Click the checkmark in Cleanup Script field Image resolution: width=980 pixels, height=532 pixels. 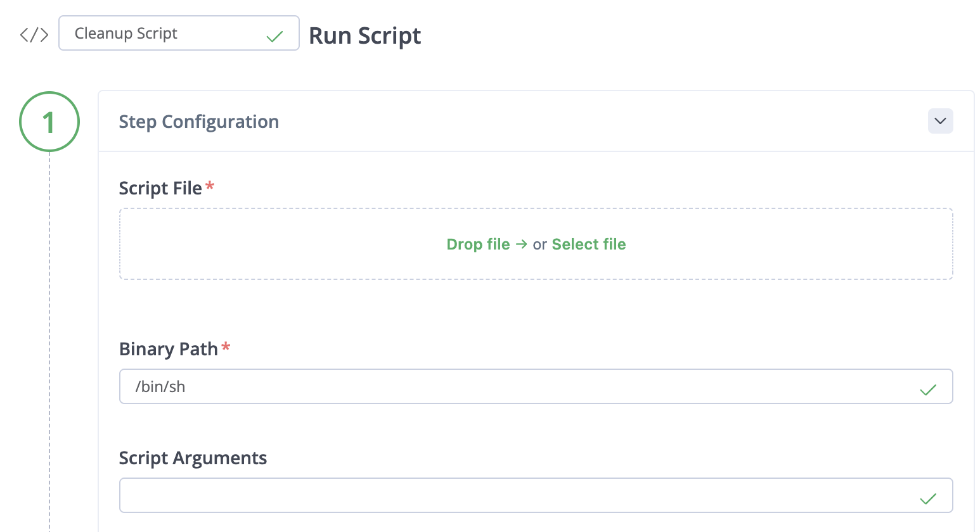click(x=274, y=37)
